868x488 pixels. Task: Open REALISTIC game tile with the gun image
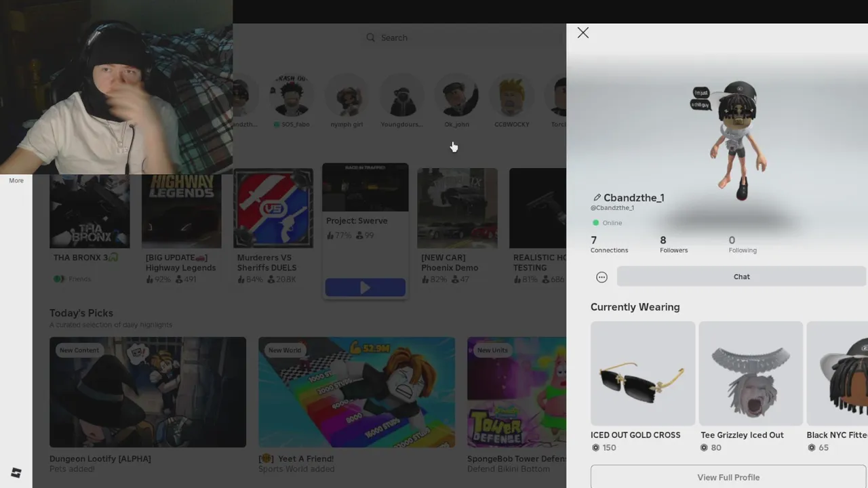(x=538, y=208)
